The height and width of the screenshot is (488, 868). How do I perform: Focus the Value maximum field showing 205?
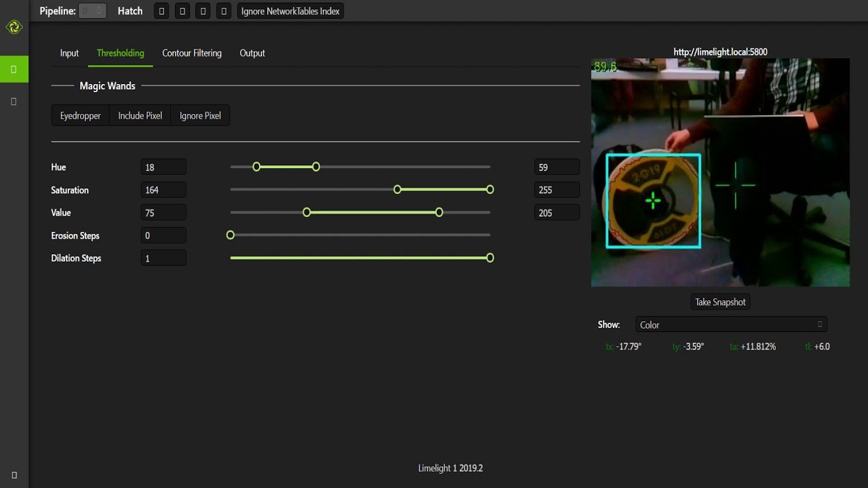pyautogui.click(x=557, y=213)
